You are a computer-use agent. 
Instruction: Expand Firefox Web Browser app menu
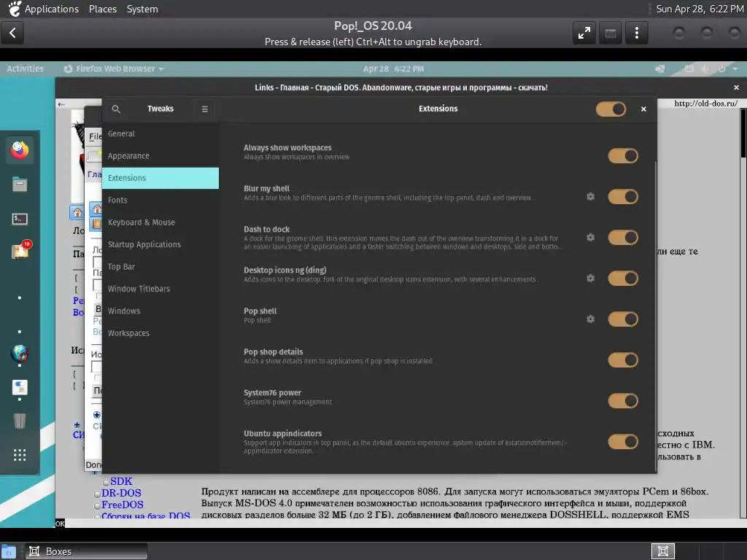tap(114, 69)
